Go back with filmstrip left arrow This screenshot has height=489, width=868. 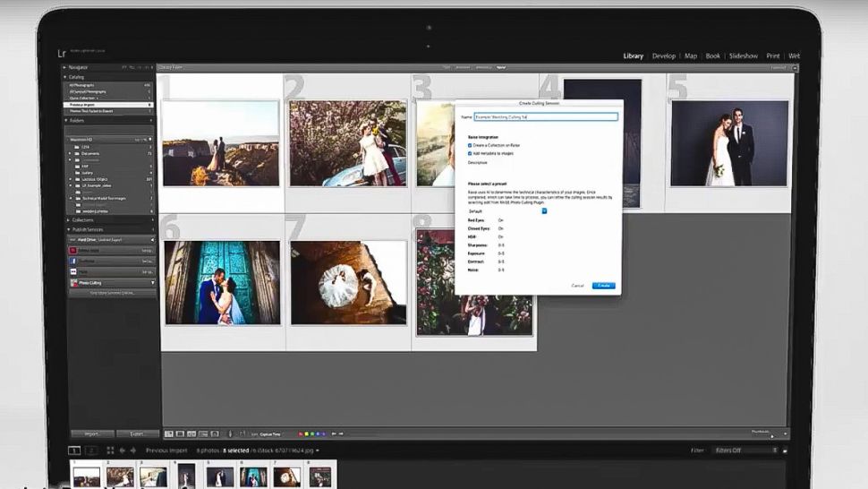(123, 450)
